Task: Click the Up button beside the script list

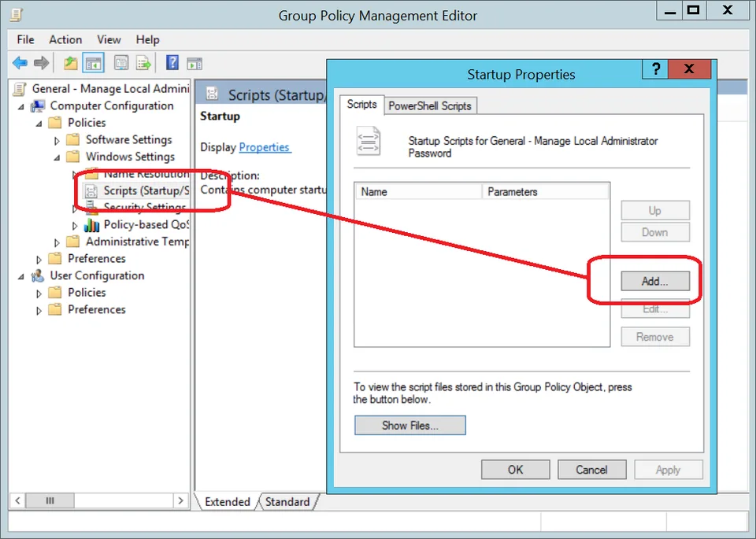Action: [654, 211]
